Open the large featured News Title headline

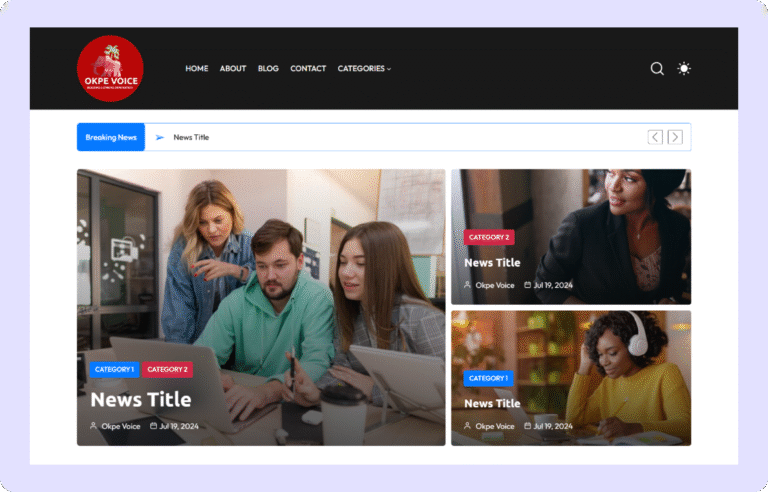click(x=140, y=399)
